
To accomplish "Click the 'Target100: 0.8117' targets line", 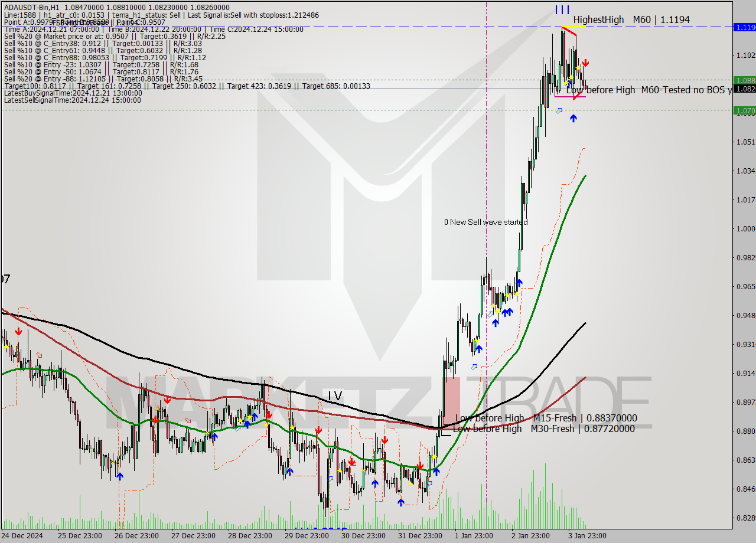I will [x=187, y=86].
